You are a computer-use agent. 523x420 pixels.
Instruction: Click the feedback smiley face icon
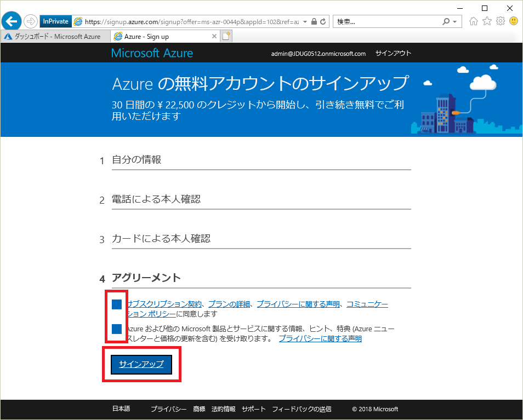point(514,21)
